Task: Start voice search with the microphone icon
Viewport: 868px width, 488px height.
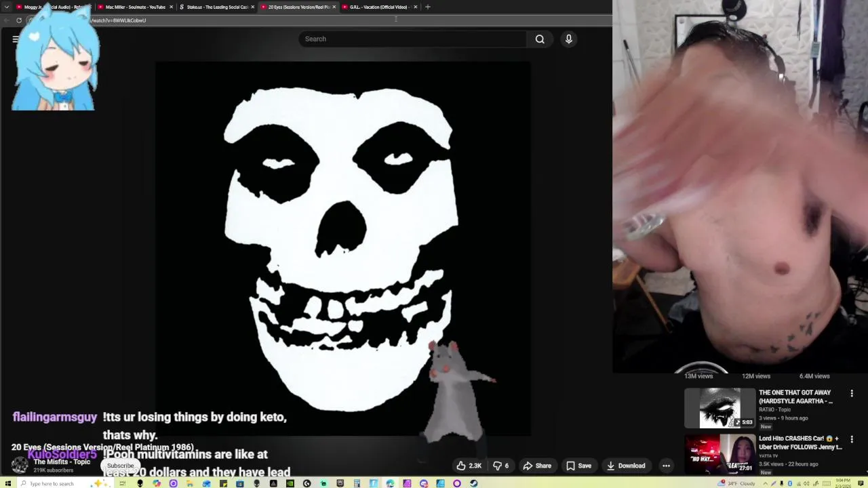Action: coord(569,39)
